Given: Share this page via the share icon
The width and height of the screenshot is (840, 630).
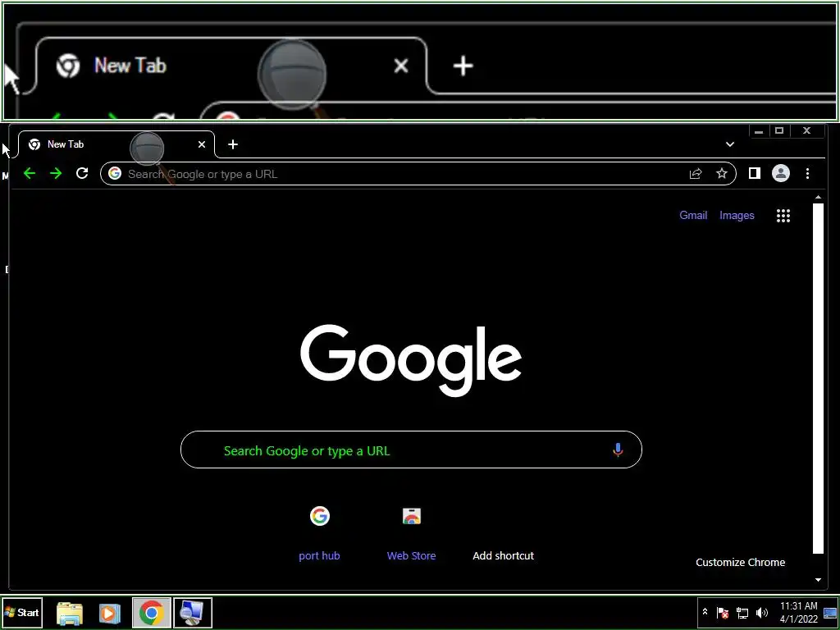Looking at the screenshot, I should (696, 173).
